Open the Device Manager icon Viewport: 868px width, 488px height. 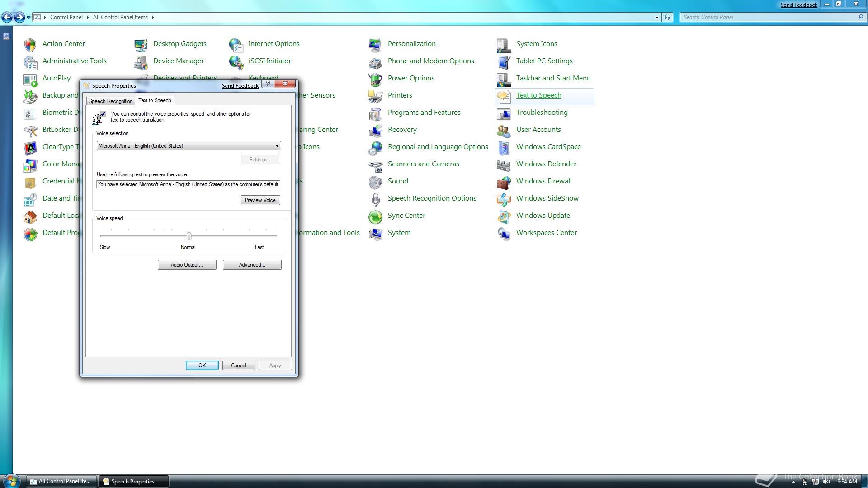[x=141, y=62]
